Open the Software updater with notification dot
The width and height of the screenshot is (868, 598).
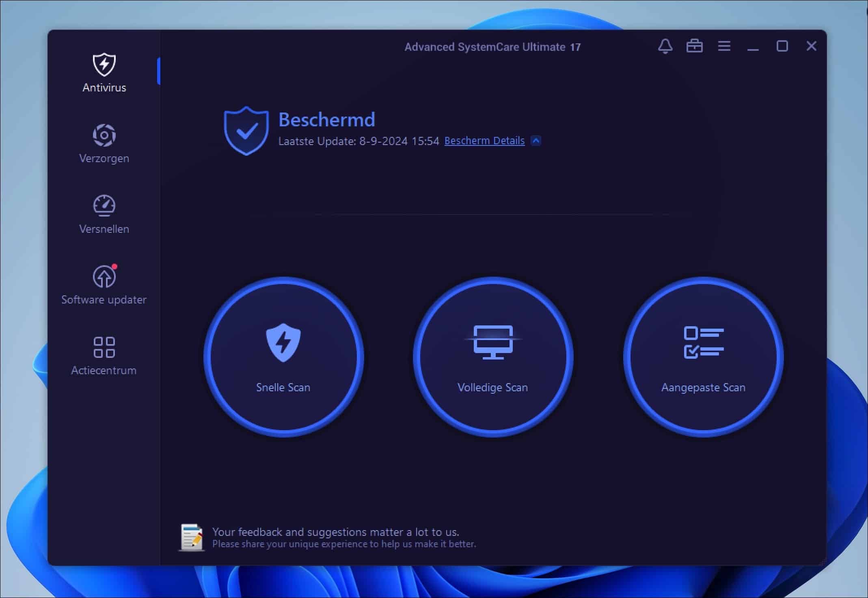tap(104, 286)
